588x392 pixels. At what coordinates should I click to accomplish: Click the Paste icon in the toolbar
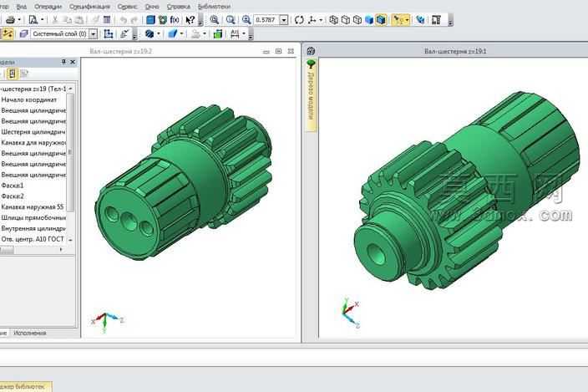click(x=79, y=20)
